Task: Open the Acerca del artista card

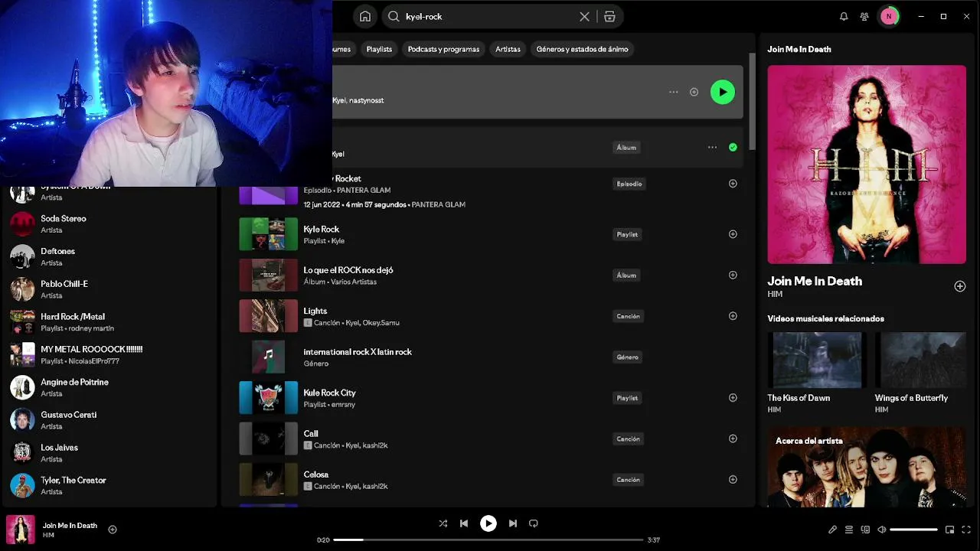Action: [x=867, y=467]
